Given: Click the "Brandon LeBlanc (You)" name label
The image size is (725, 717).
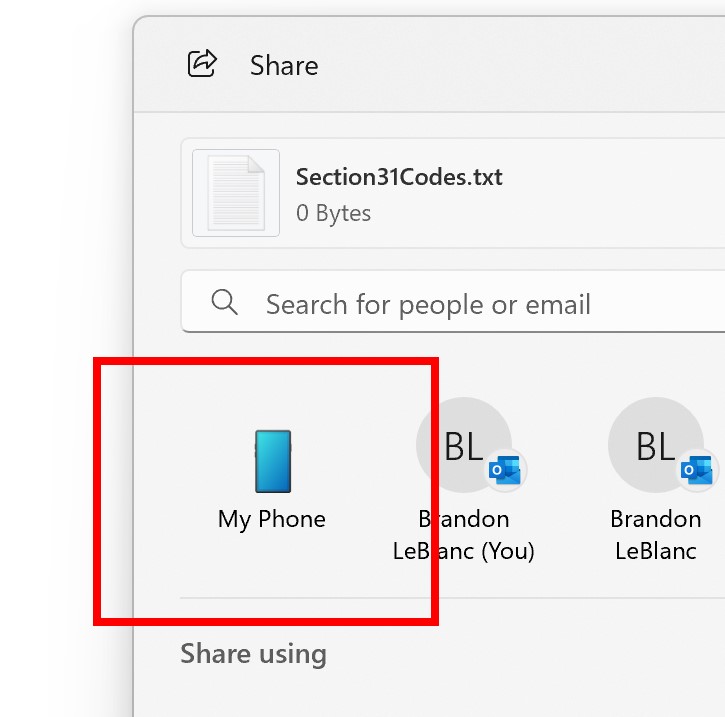Looking at the screenshot, I should coord(463,535).
